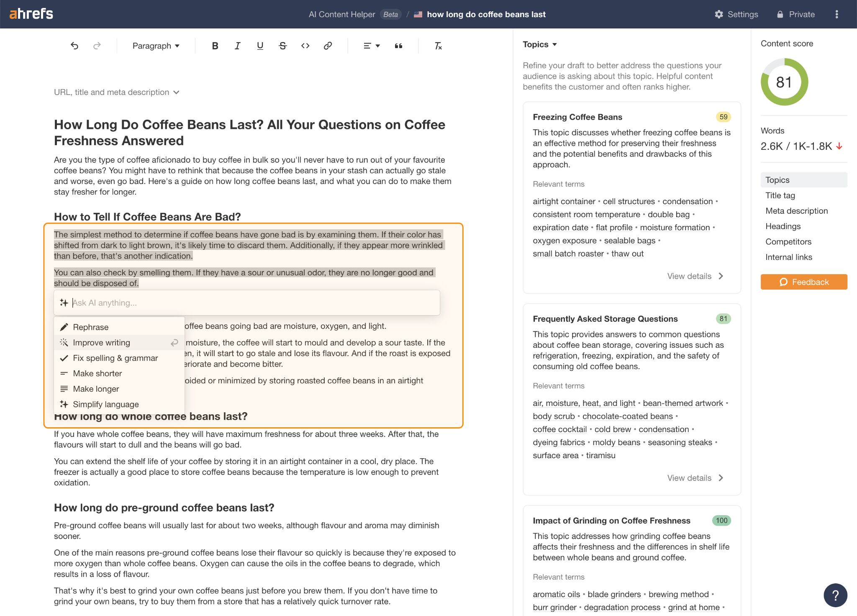Click the Bold formatting icon
The height and width of the screenshot is (616, 857).
[214, 45]
